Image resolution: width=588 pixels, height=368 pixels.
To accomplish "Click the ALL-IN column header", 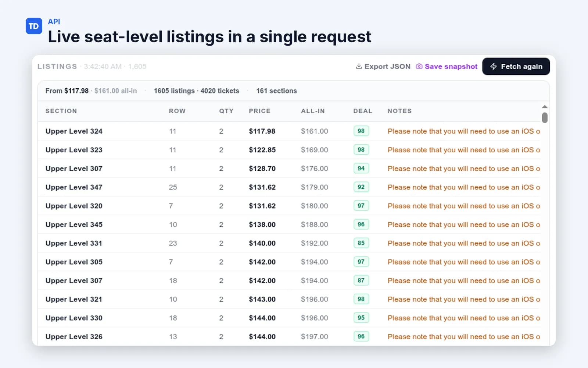I will pyautogui.click(x=313, y=111).
